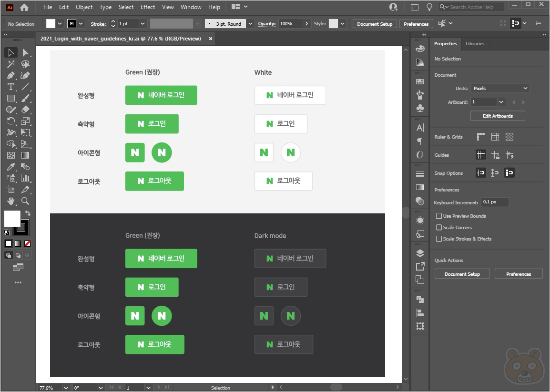Click Document Setup in control bar
Viewport: 550px width, 392px height.
[375, 24]
